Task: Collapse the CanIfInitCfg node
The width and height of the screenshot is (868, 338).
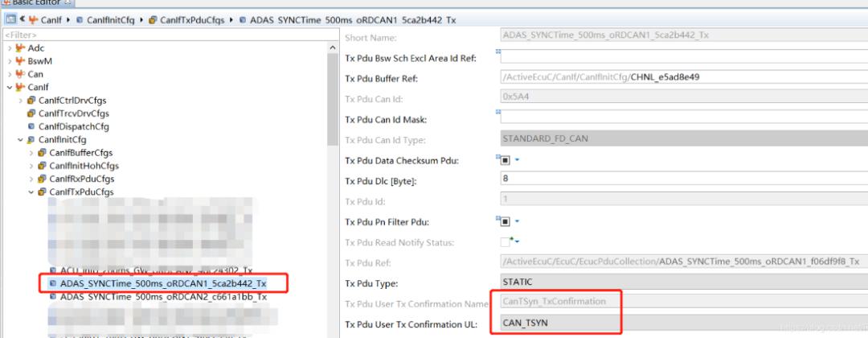Action: point(20,140)
